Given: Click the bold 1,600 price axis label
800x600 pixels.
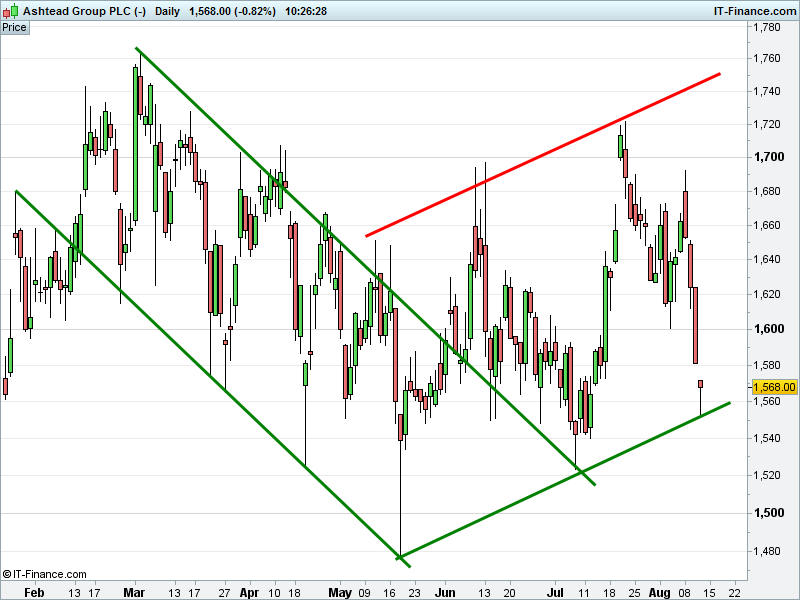Looking at the screenshot, I should [769, 329].
